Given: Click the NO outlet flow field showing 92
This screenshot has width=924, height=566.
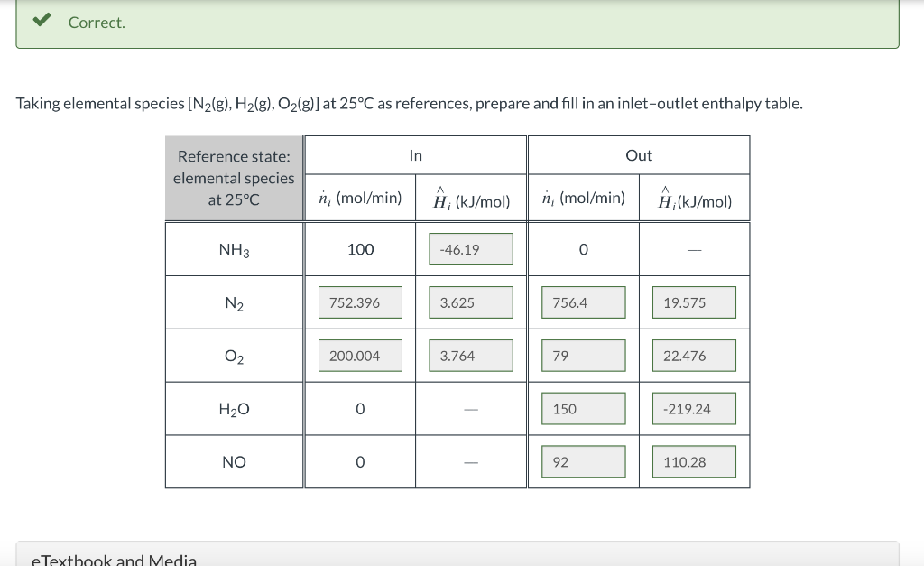Looking at the screenshot, I should tap(583, 461).
